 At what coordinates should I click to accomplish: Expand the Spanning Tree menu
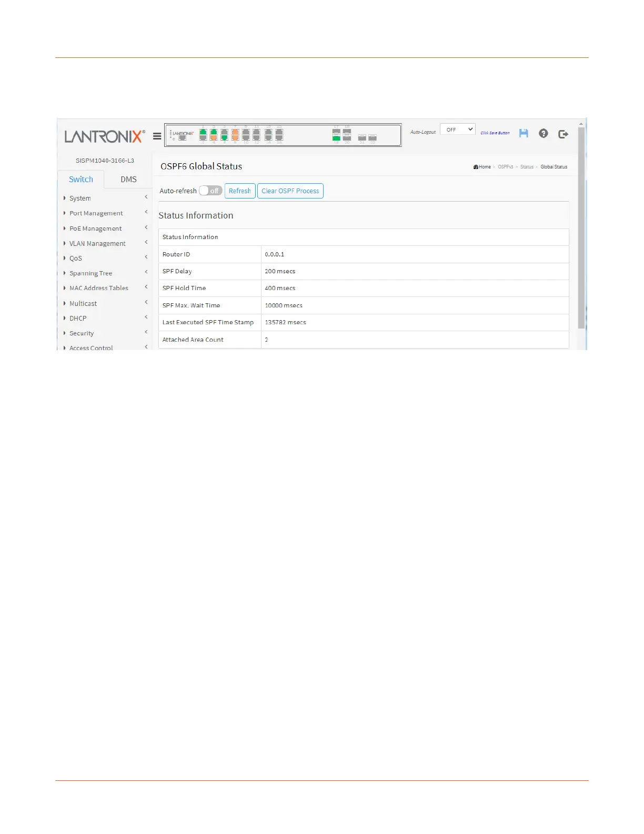tap(105, 273)
